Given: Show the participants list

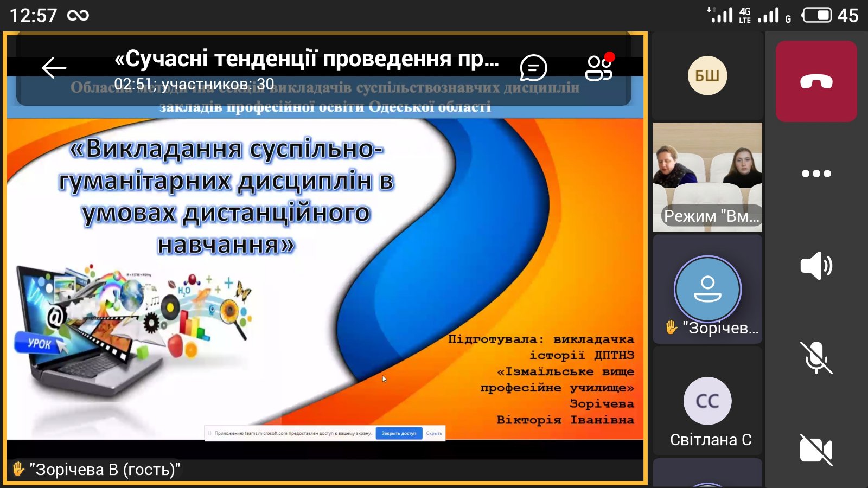Looking at the screenshot, I should tap(599, 68).
